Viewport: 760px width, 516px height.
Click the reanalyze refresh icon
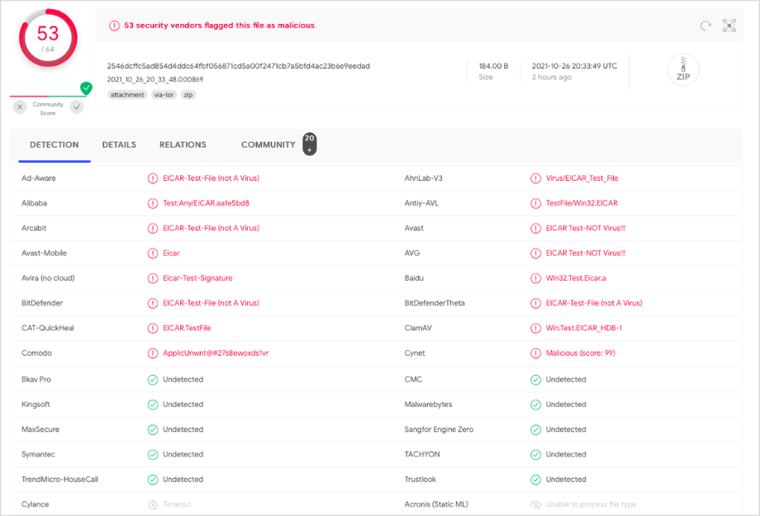pyautogui.click(x=705, y=26)
